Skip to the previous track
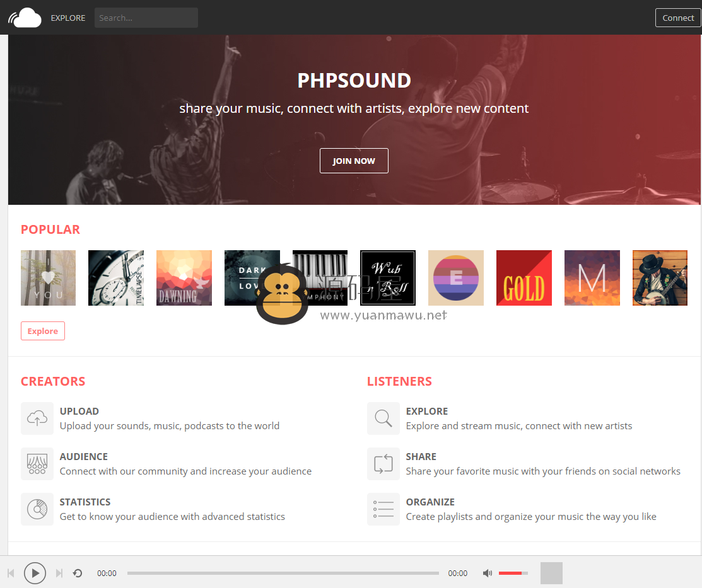The width and height of the screenshot is (702, 588). tap(11, 574)
